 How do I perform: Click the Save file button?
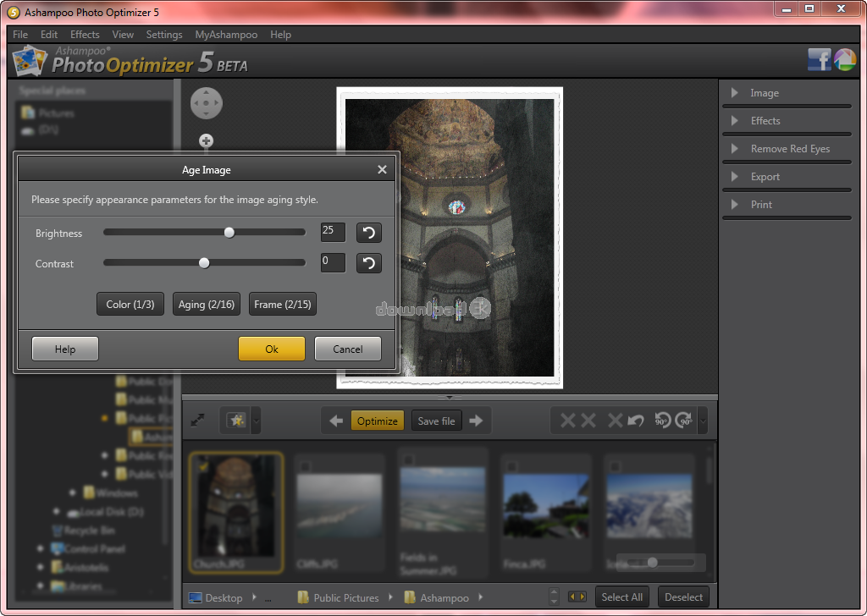pyautogui.click(x=436, y=421)
